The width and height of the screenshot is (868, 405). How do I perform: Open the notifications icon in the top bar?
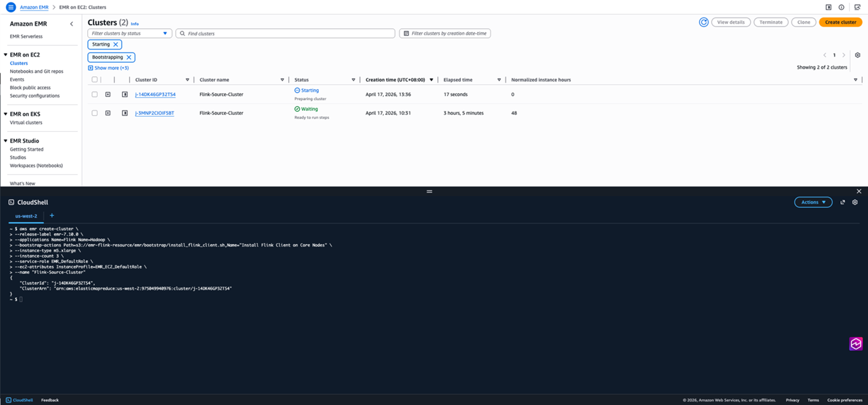(841, 7)
